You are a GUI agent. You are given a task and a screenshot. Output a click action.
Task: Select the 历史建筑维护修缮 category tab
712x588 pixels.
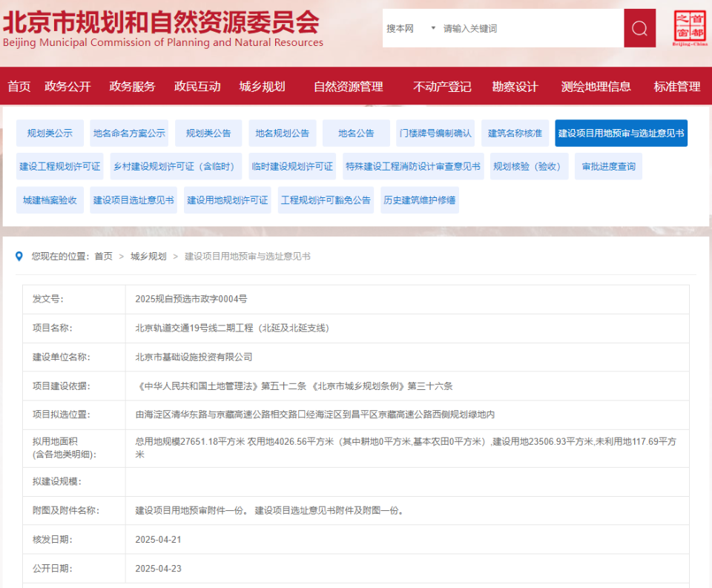(420, 199)
